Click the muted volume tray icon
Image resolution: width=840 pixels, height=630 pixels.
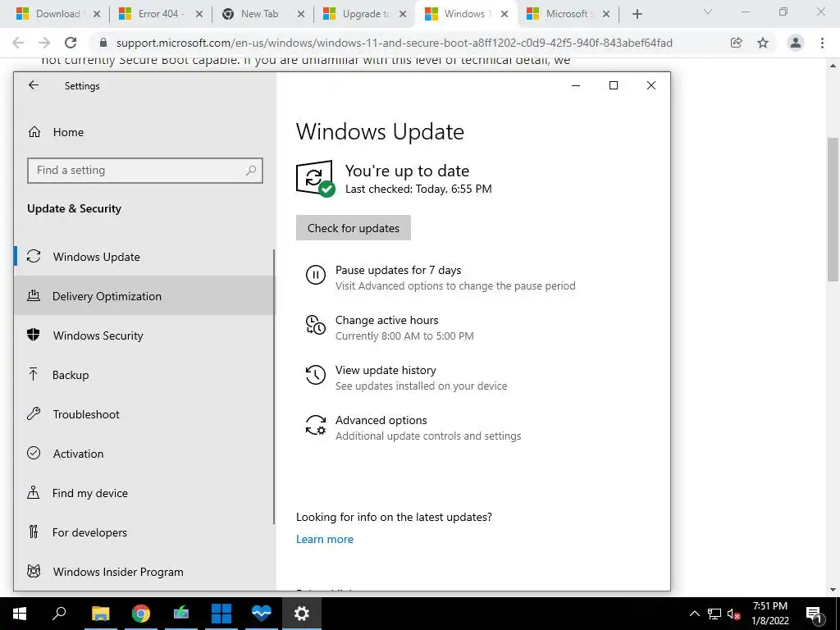733,614
